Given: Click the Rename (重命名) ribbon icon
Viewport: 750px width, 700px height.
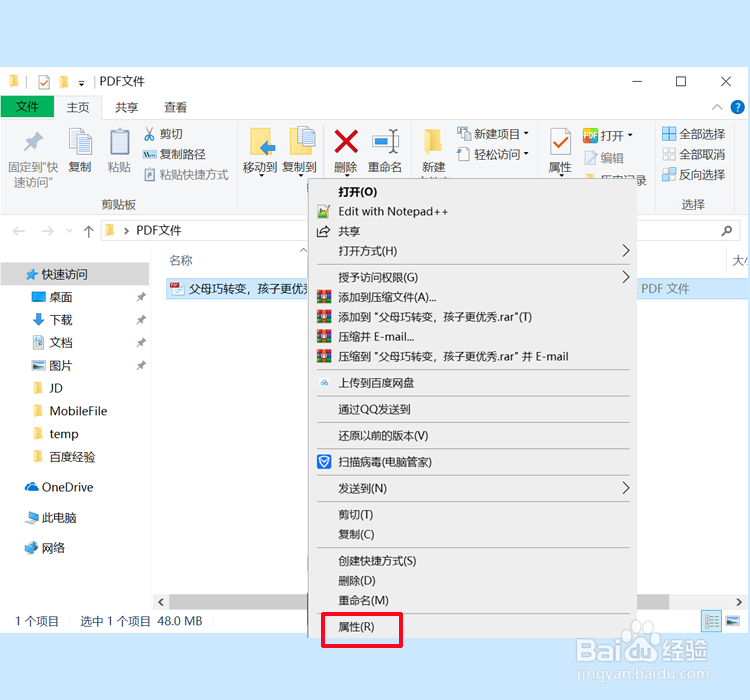Looking at the screenshot, I should (385, 142).
